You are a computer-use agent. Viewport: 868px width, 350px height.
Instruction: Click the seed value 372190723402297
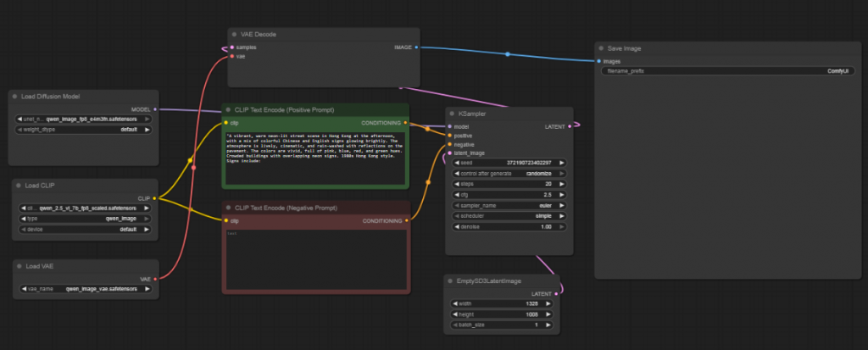(x=527, y=163)
